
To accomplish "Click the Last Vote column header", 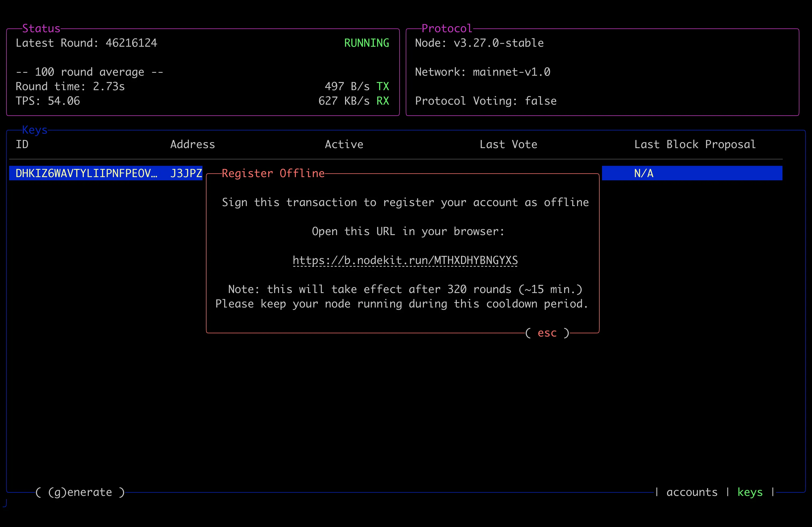I will tap(508, 144).
